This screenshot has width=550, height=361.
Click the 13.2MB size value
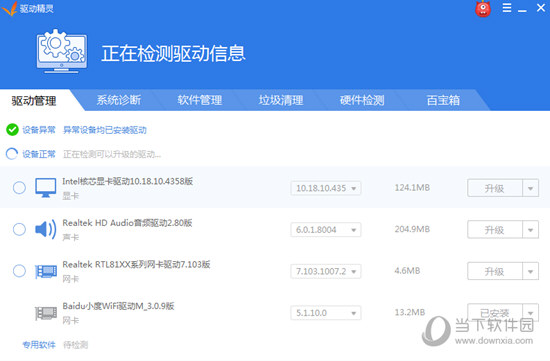coord(410,312)
